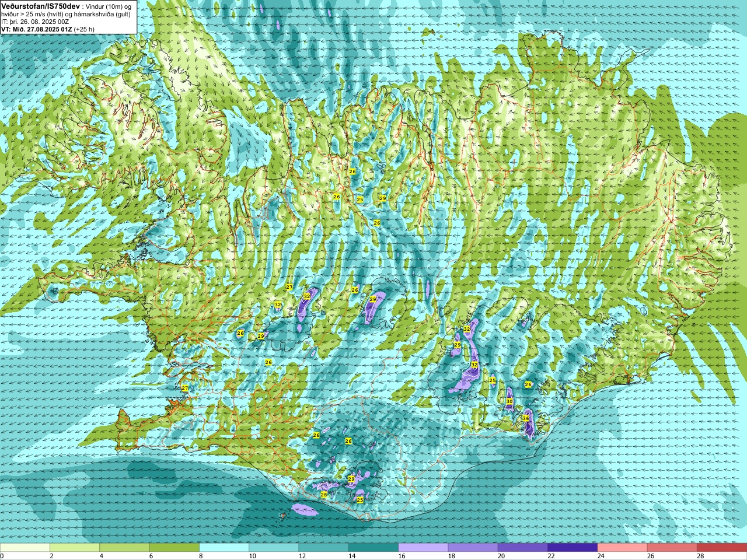Pick the 4–6 m/s green legend swatch
The height and width of the screenshot is (560, 747).
pos(124,547)
